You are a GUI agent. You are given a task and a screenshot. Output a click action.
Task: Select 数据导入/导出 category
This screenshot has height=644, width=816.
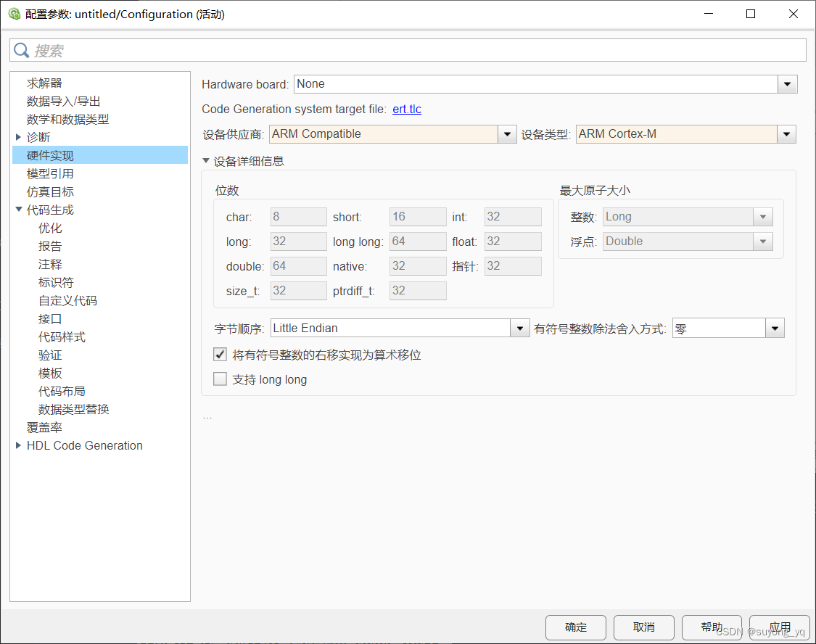click(64, 102)
